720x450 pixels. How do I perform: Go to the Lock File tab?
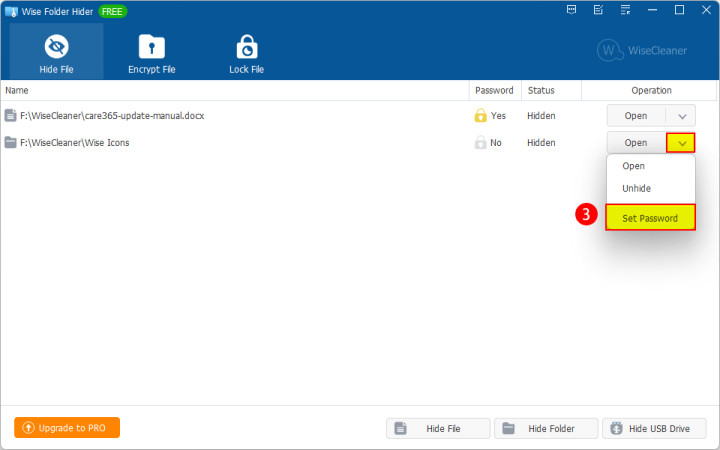246,52
